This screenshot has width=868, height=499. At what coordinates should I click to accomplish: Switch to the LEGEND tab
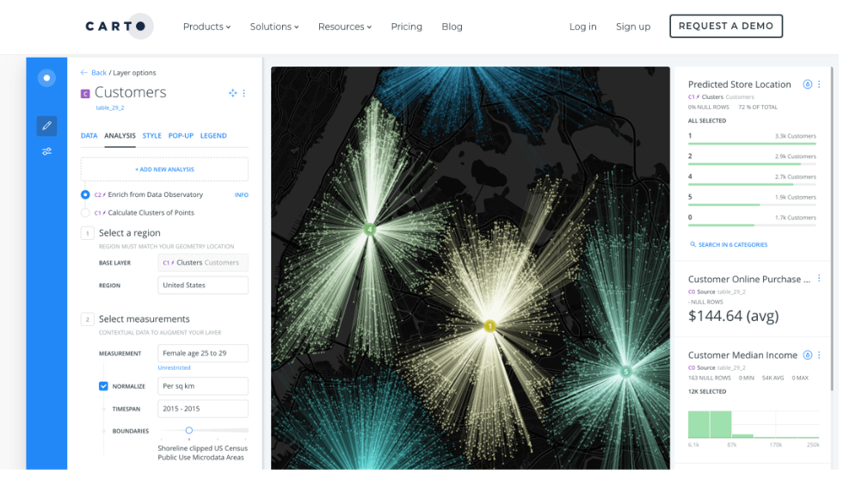point(213,136)
